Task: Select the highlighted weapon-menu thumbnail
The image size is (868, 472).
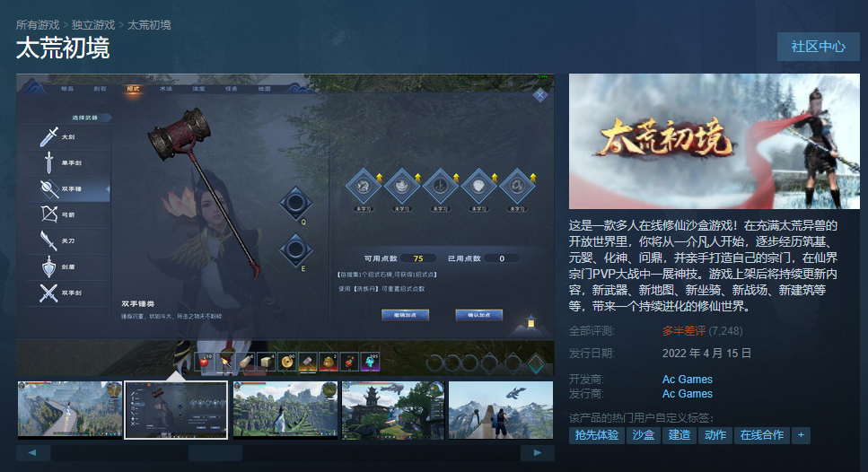Action: coord(176,409)
